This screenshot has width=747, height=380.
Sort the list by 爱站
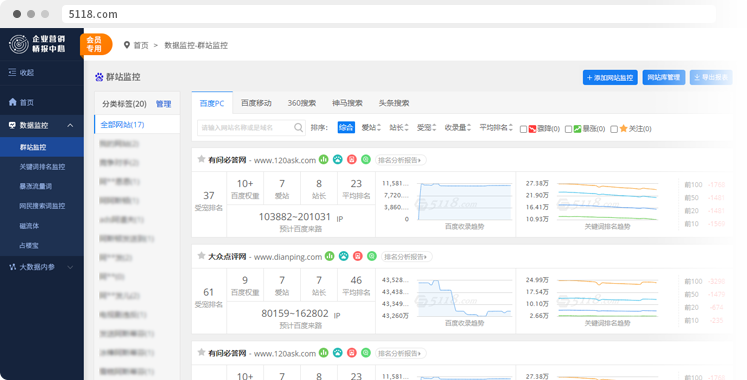tap(371, 128)
